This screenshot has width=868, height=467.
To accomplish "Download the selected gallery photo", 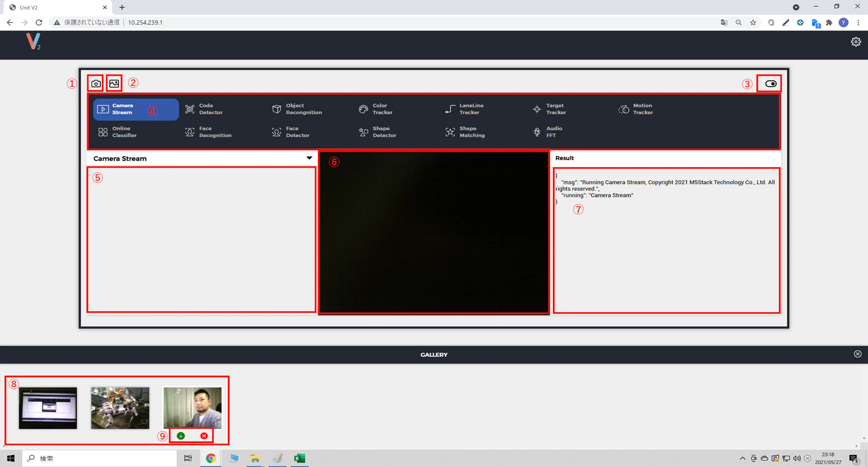I will pos(181,435).
